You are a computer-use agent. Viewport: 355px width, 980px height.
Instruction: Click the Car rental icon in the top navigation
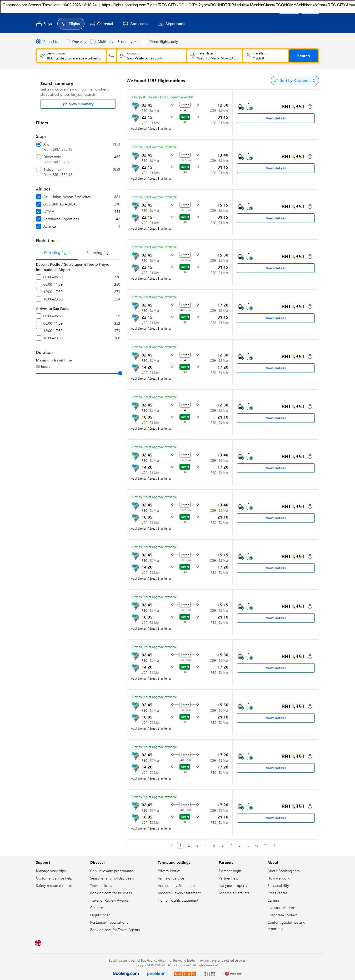[x=92, y=24]
